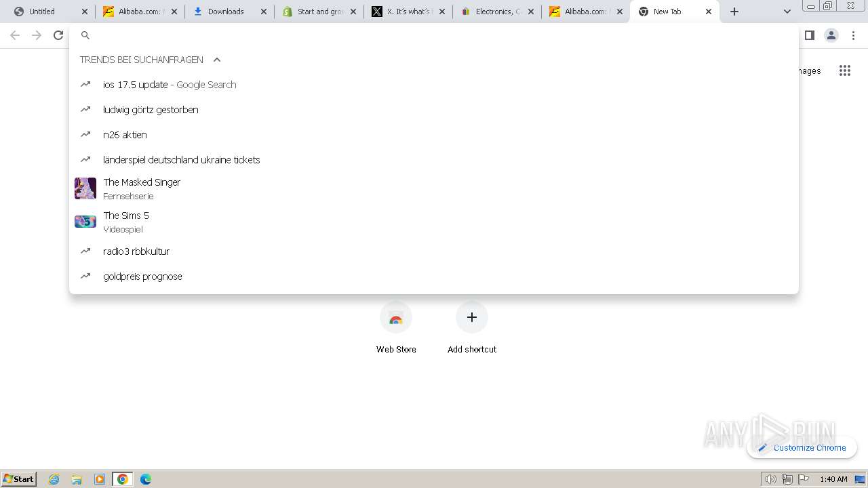Click The Sims 5 thumbnail image
Image resolution: width=868 pixels, height=488 pixels.
click(x=85, y=222)
